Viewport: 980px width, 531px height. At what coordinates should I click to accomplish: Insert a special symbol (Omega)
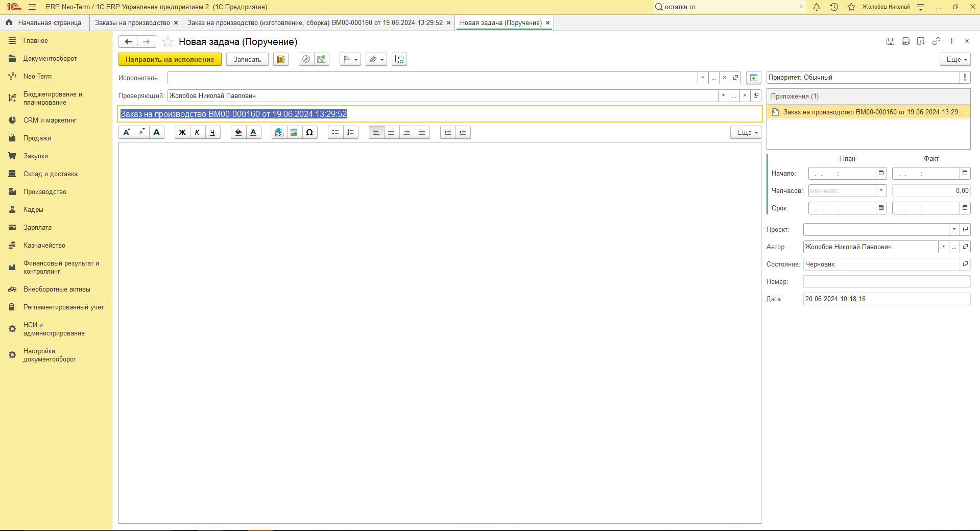309,132
